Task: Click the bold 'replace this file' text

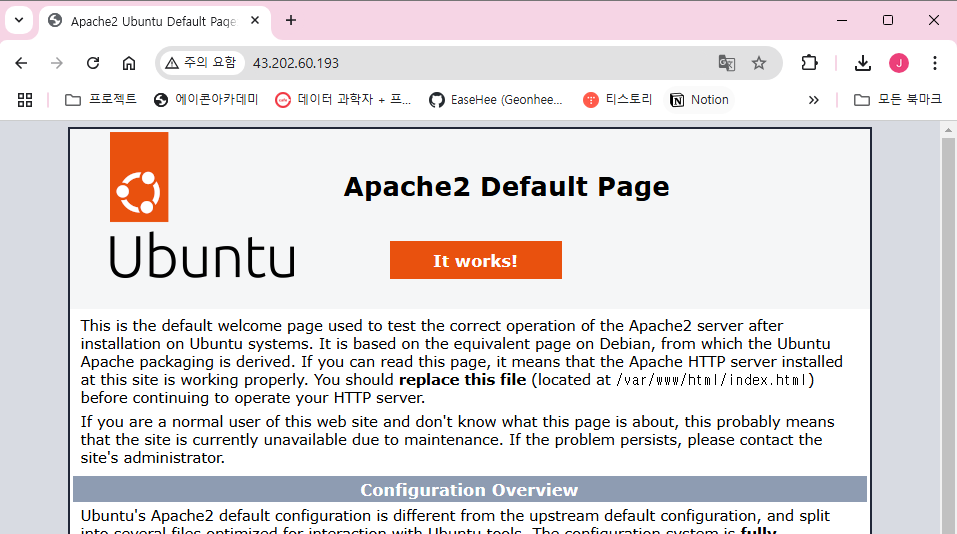Action: coord(463,380)
